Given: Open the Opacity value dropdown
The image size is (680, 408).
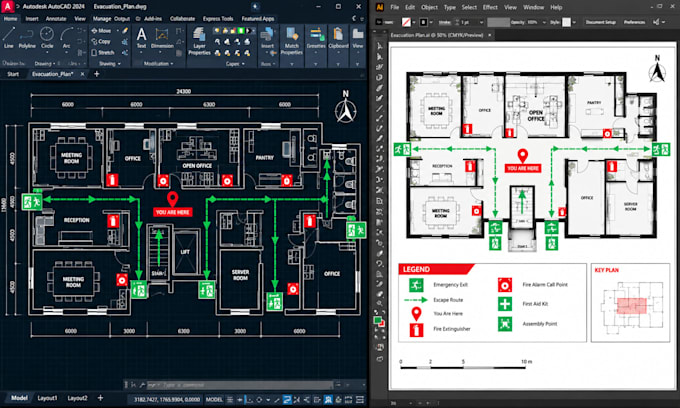Looking at the screenshot, I should point(544,22).
